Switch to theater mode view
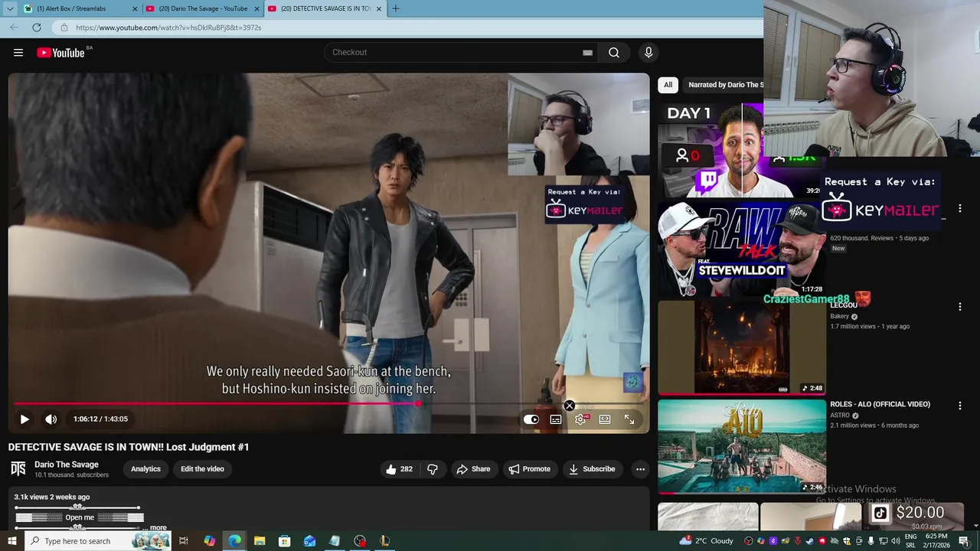Screen dimensions: 980x551 (605, 419)
